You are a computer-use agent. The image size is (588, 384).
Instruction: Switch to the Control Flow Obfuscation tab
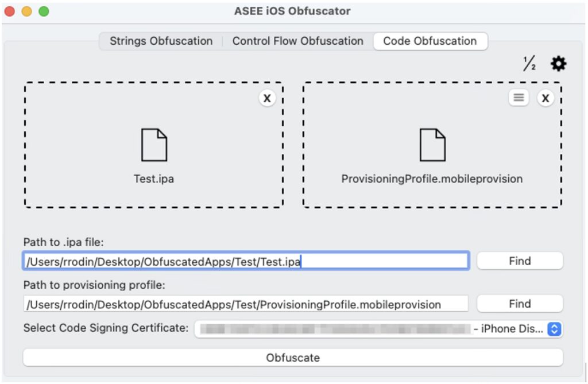297,41
